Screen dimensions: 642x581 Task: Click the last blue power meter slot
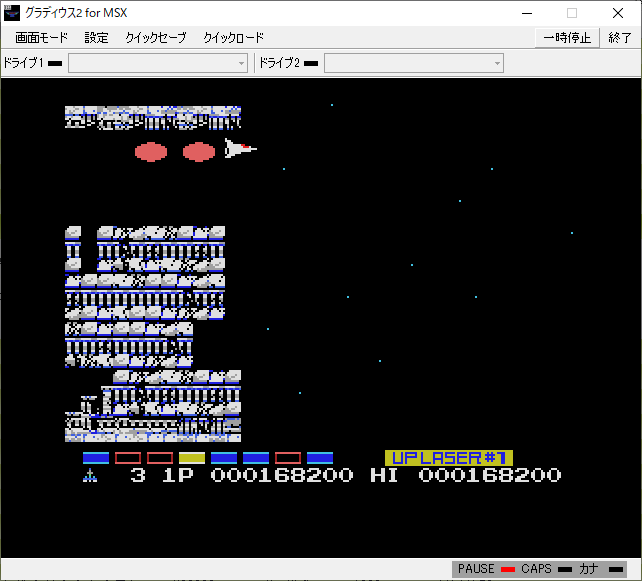coord(320,458)
